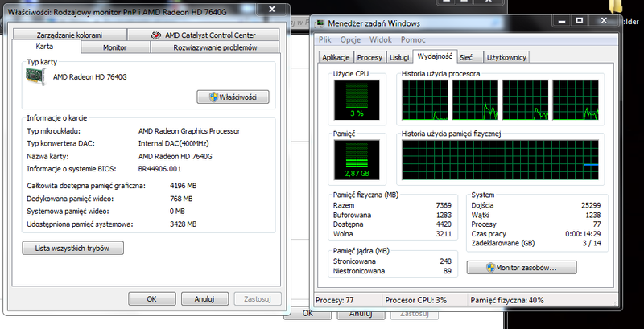Confirm properties dialog with OK

coord(152,299)
